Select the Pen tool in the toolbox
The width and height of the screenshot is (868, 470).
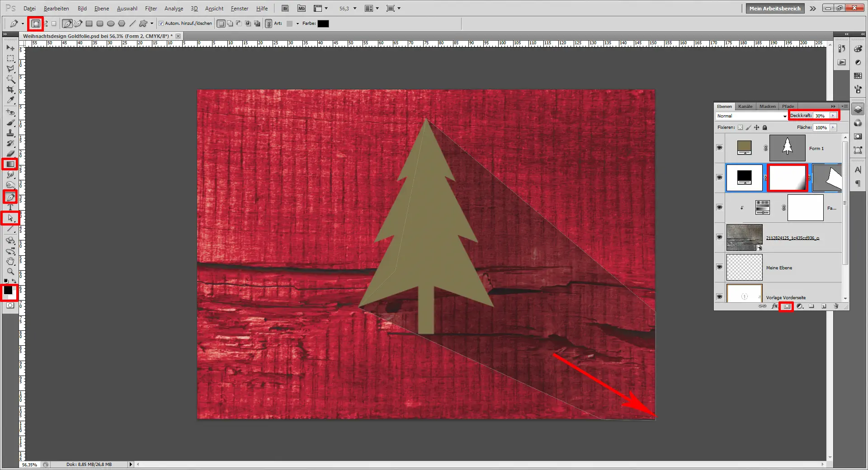point(10,196)
